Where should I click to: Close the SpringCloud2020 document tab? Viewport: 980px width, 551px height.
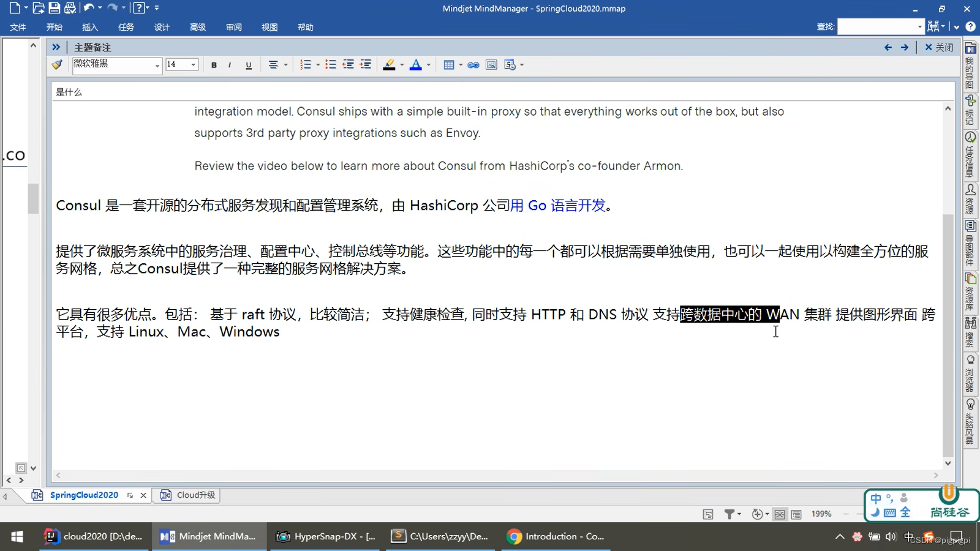143,495
